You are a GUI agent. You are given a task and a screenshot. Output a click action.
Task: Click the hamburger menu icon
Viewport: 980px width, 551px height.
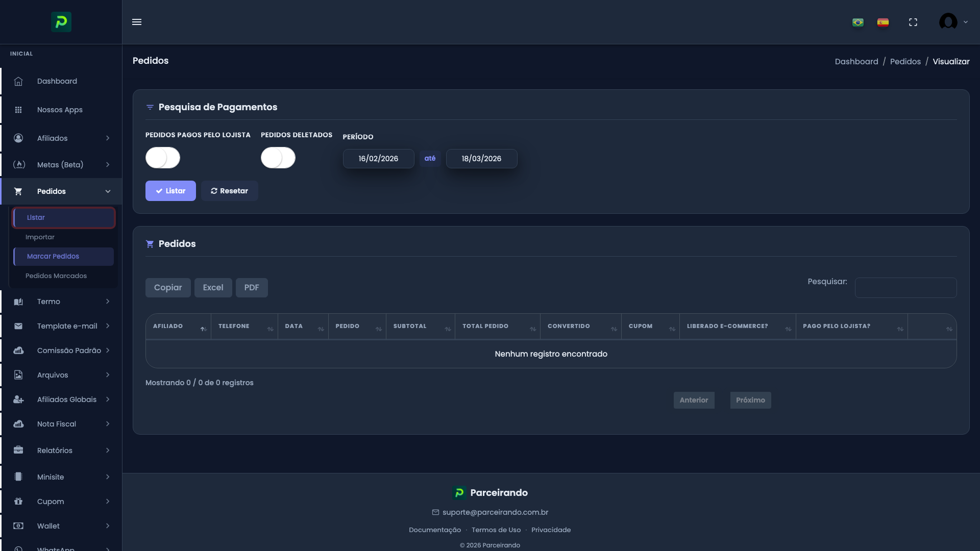pyautogui.click(x=137, y=22)
